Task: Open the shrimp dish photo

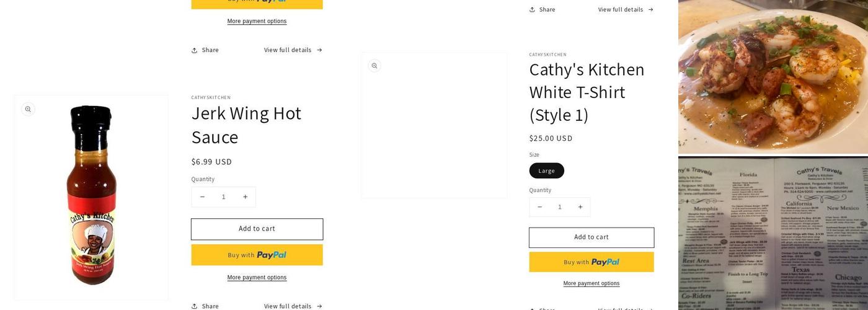Action: (x=773, y=76)
